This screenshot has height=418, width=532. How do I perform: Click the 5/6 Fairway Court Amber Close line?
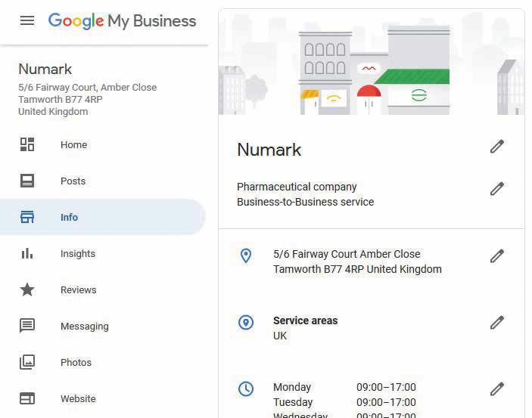(x=347, y=254)
